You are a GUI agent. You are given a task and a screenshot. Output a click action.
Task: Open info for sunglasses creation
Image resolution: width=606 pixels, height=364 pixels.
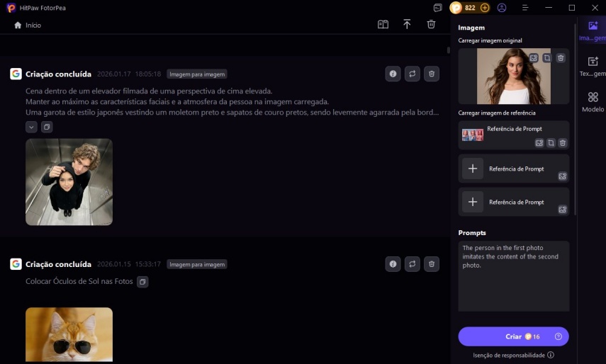click(393, 264)
